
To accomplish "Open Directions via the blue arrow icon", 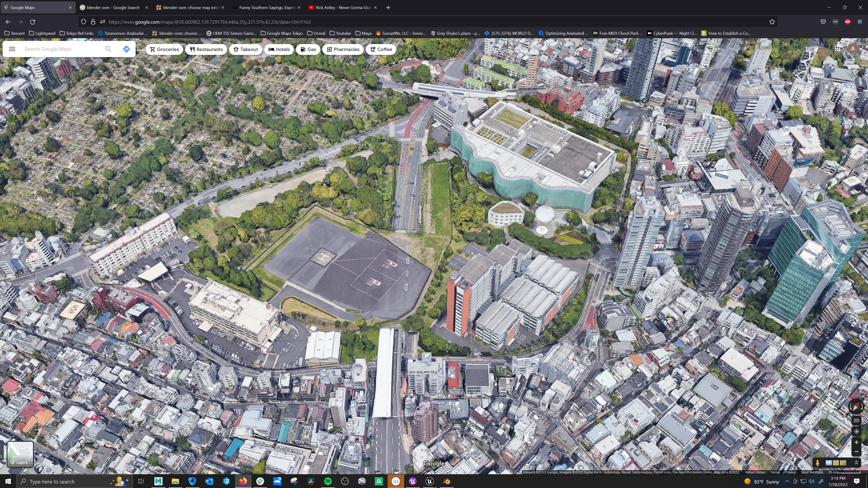I will pyautogui.click(x=126, y=49).
